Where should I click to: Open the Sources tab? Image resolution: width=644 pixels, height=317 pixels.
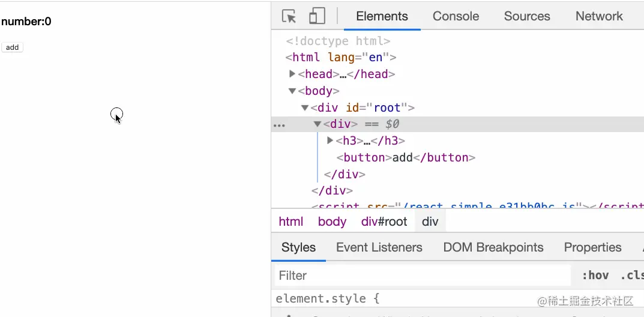click(527, 16)
